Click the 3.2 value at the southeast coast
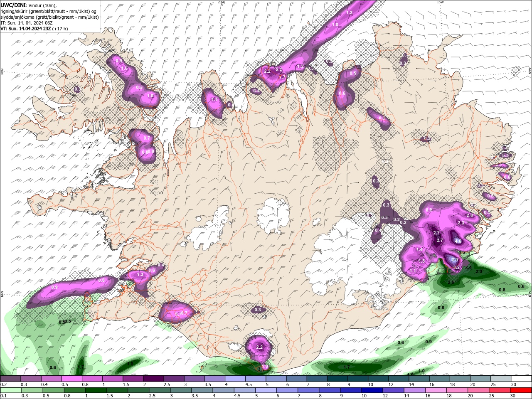The width and height of the screenshot is (532, 399). [x=456, y=267]
